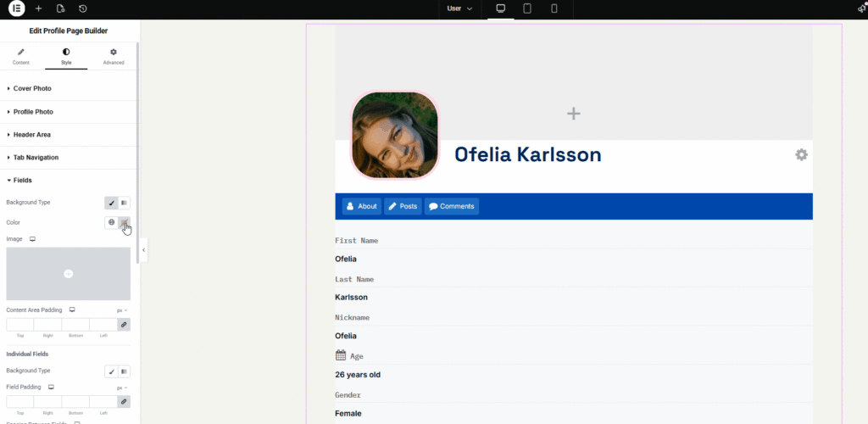
Task: Click the profile photo of Ofelia
Action: [395, 136]
